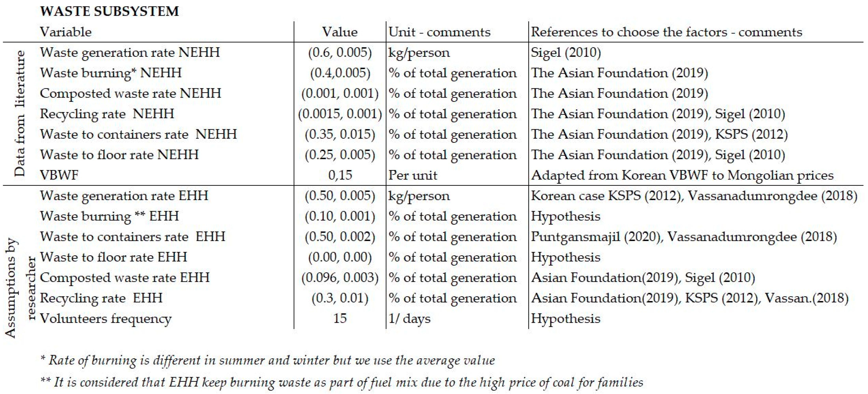Select the Waste generation rate NEHH row label

point(130,52)
